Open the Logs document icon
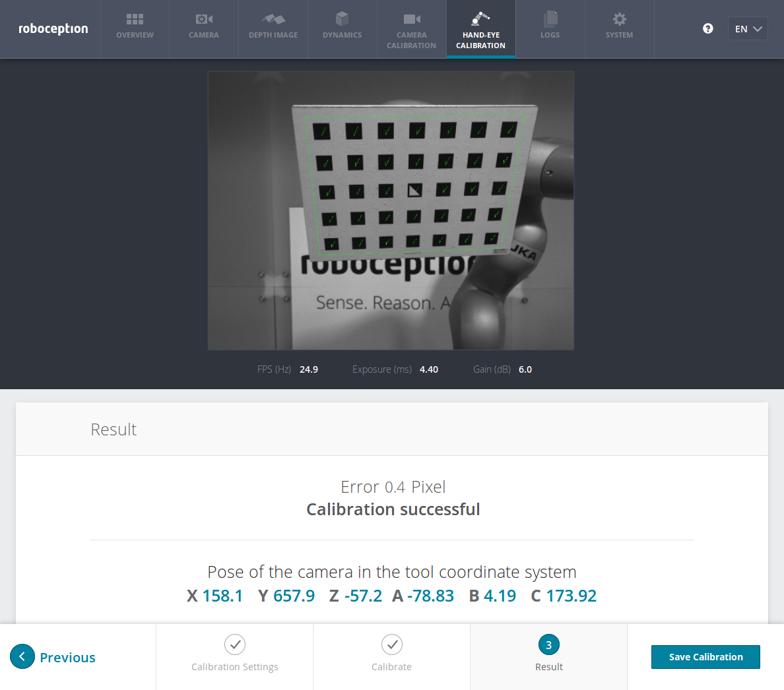Screen dimensions: 784x690 [x=550, y=19]
